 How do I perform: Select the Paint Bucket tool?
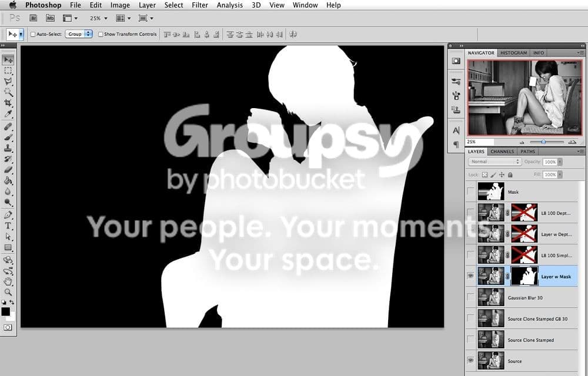coord(8,180)
